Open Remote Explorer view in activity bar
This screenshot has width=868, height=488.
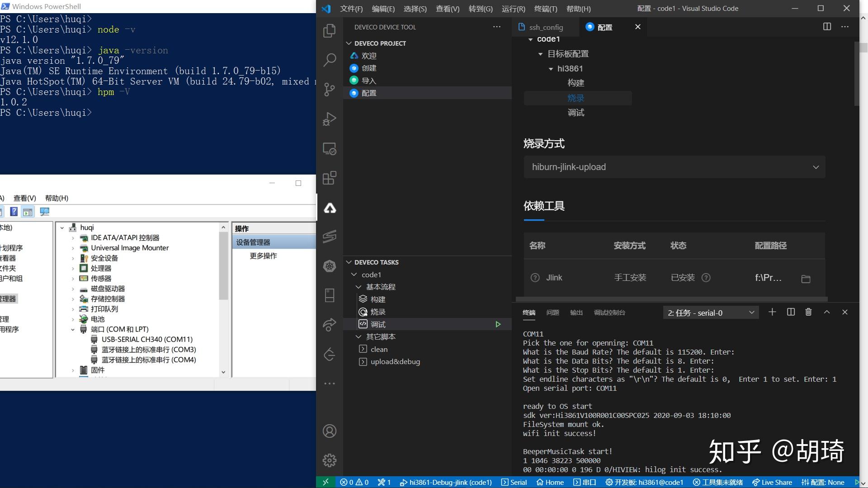pyautogui.click(x=330, y=149)
